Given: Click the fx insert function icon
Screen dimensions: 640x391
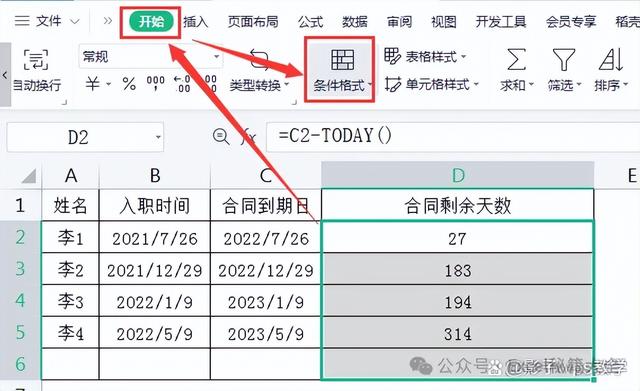Looking at the screenshot, I should 248,137.
